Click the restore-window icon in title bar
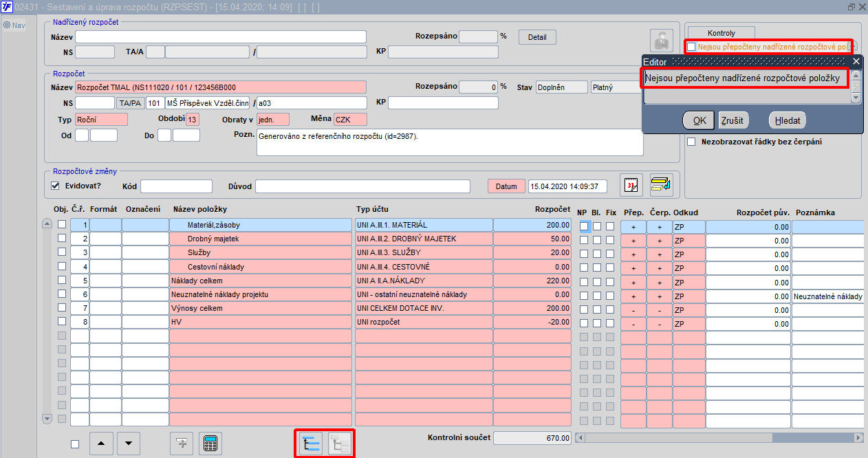The width and height of the screenshot is (868, 458). (x=851, y=6)
